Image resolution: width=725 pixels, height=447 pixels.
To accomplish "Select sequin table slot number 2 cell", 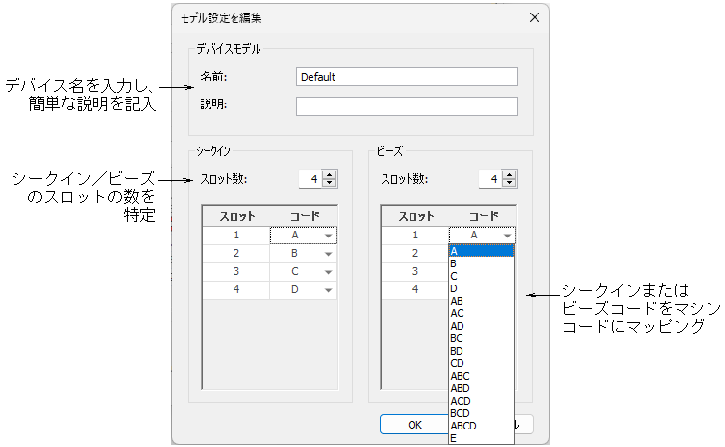I will pyautogui.click(x=236, y=254).
